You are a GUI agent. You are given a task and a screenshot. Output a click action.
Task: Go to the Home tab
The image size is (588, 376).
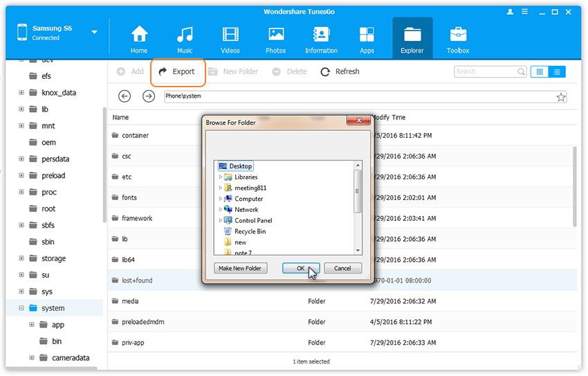pos(139,39)
